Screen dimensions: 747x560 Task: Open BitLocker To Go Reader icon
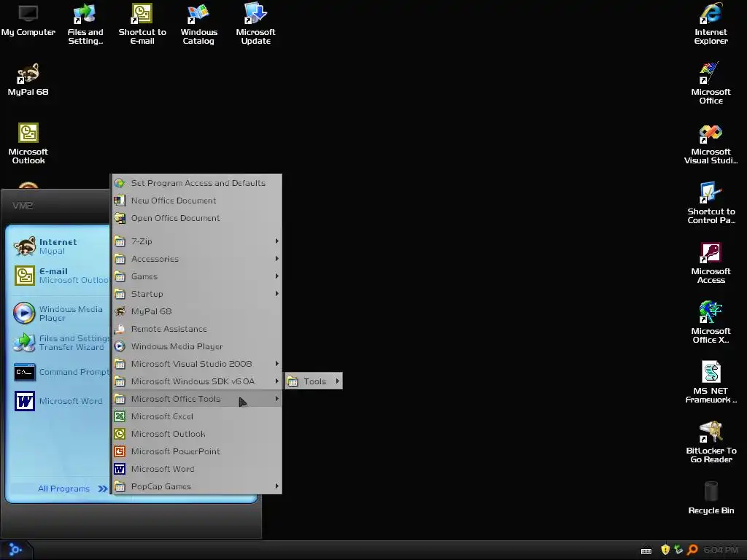711,443
